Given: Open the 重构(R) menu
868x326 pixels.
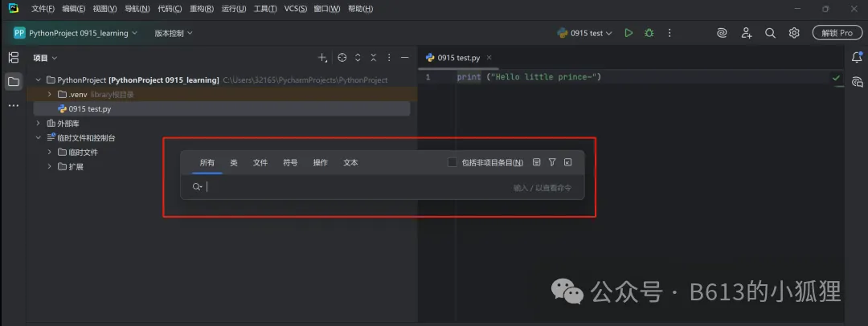Looking at the screenshot, I should 202,9.
